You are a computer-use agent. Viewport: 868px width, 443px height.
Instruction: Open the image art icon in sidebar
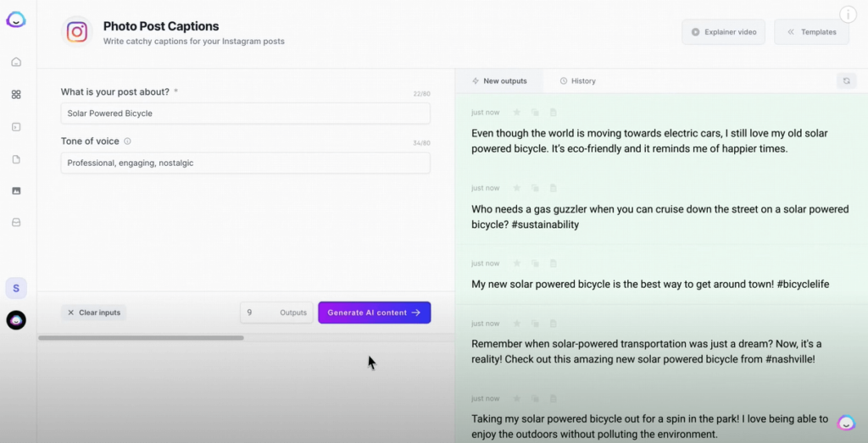click(x=16, y=191)
